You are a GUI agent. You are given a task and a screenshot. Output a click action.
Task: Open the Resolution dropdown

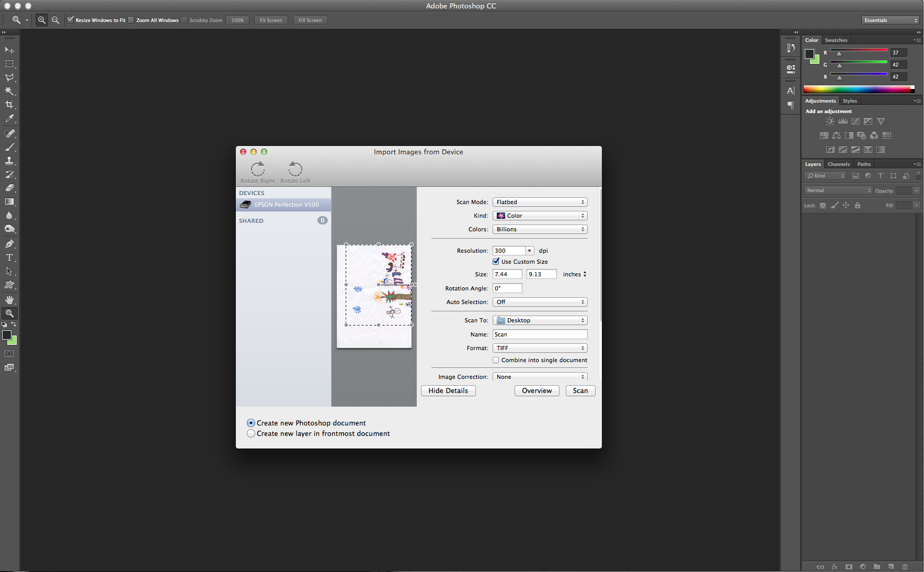(x=529, y=250)
